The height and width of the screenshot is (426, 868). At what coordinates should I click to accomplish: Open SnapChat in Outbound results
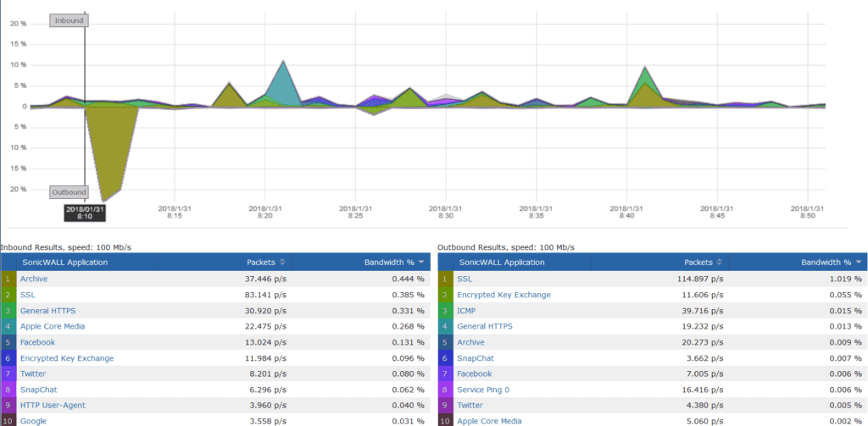tap(476, 358)
